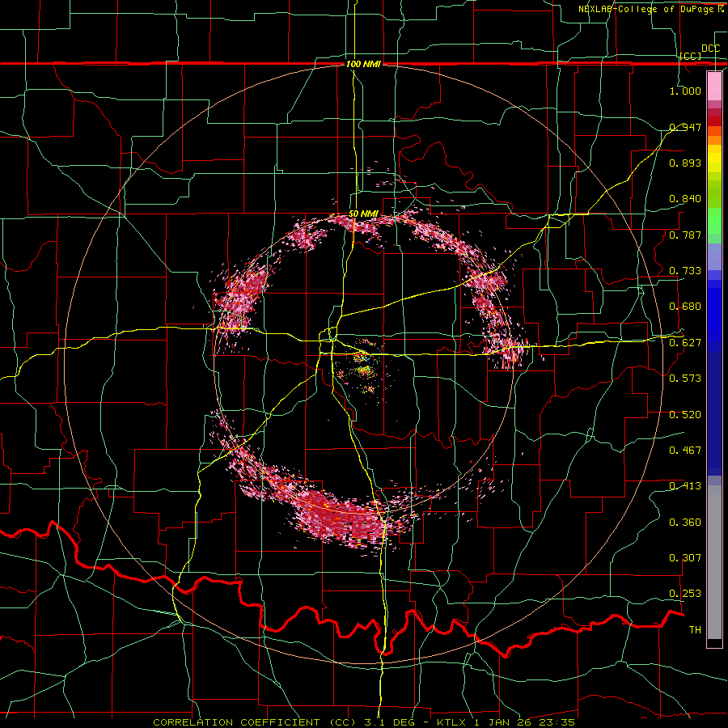Pick the gray band on color scale
Screen dimensions: 728x728
pos(714,562)
